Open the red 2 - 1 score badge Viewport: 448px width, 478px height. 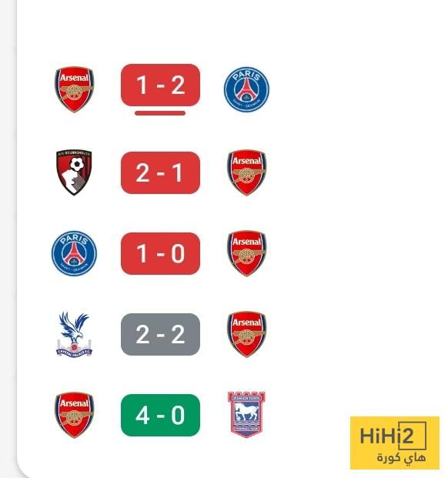[x=160, y=172]
